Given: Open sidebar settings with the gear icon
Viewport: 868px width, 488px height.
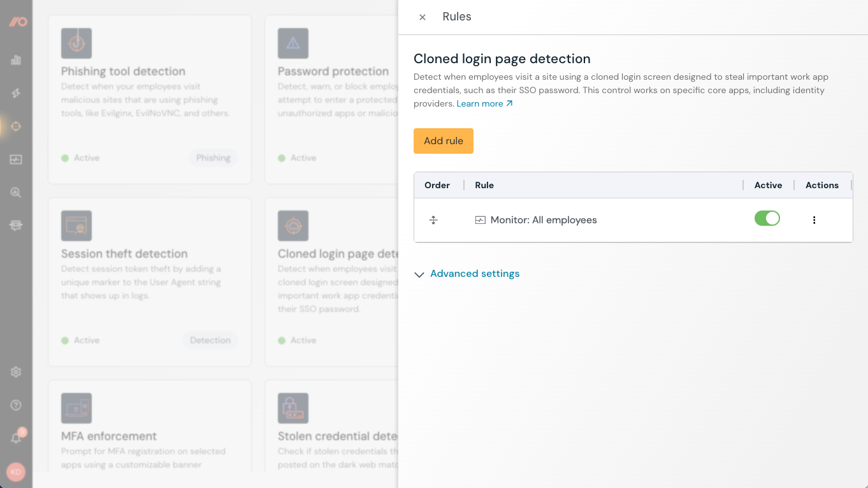Looking at the screenshot, I should [x=16, y=372].
